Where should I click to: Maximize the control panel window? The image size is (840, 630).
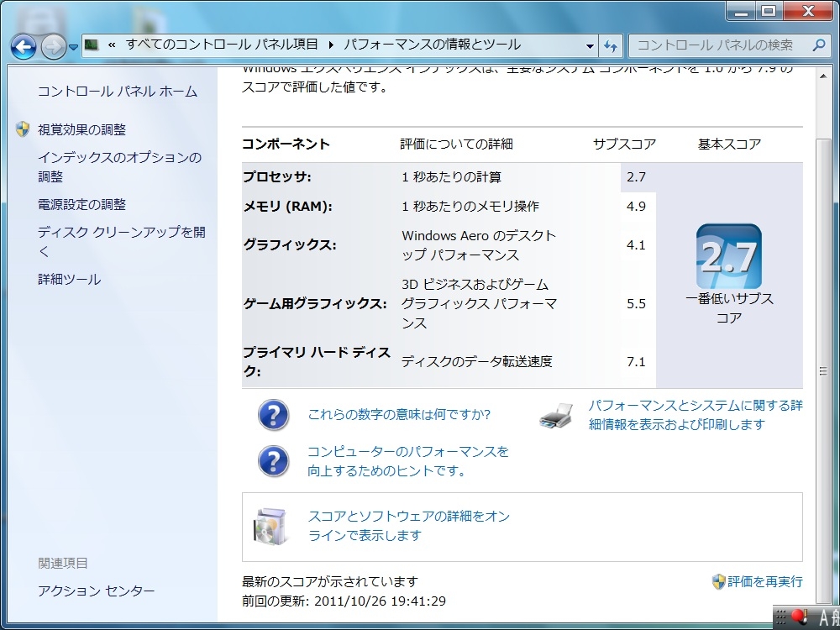[x=769, y=11]
